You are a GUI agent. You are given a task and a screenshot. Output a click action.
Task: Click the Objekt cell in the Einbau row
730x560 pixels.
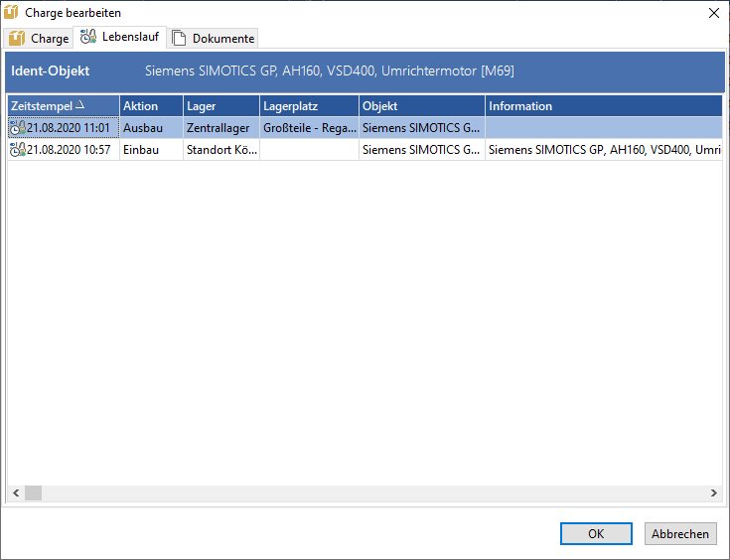[x=422, y=150]
